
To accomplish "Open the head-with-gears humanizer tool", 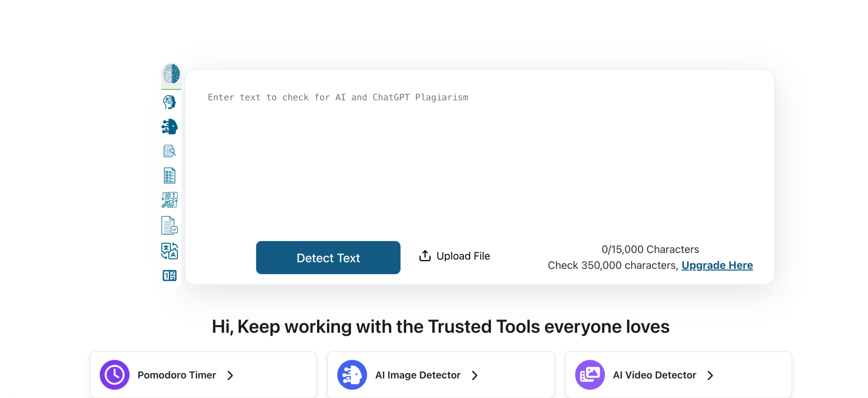I will click(169, 102).
